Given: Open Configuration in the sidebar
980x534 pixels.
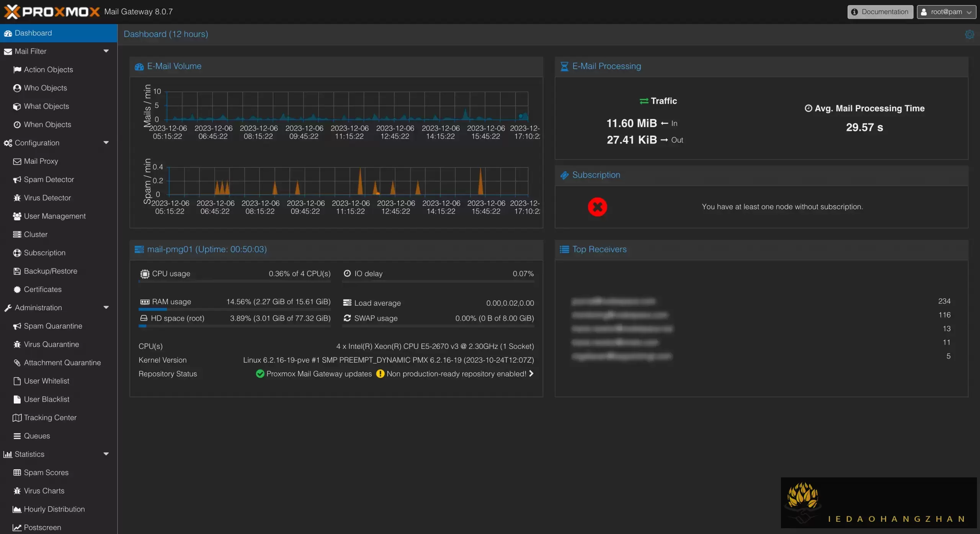Looking at the screenshot, I should [x=59, y=143].
